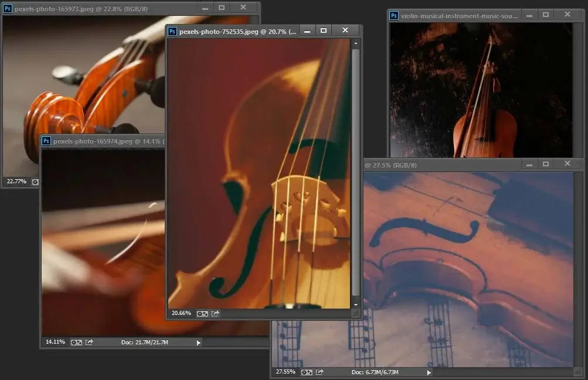
Task: Click the share icon next to 27.55% zoom
Action: point(320,372)
